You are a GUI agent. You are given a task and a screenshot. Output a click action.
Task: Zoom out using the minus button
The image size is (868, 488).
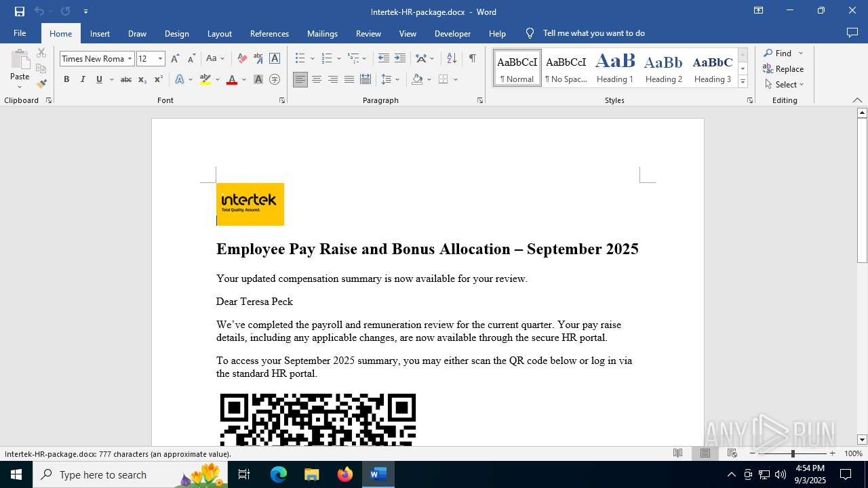coord(753,453)
